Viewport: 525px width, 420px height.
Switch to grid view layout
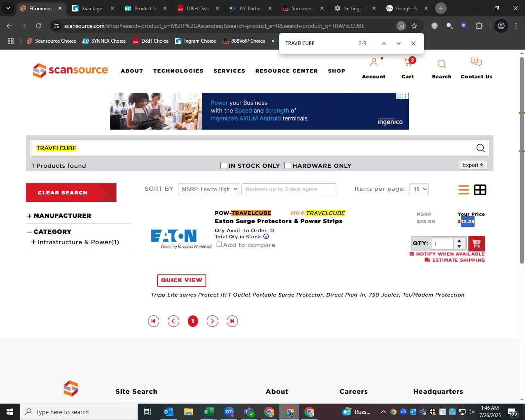coord(480,190)
